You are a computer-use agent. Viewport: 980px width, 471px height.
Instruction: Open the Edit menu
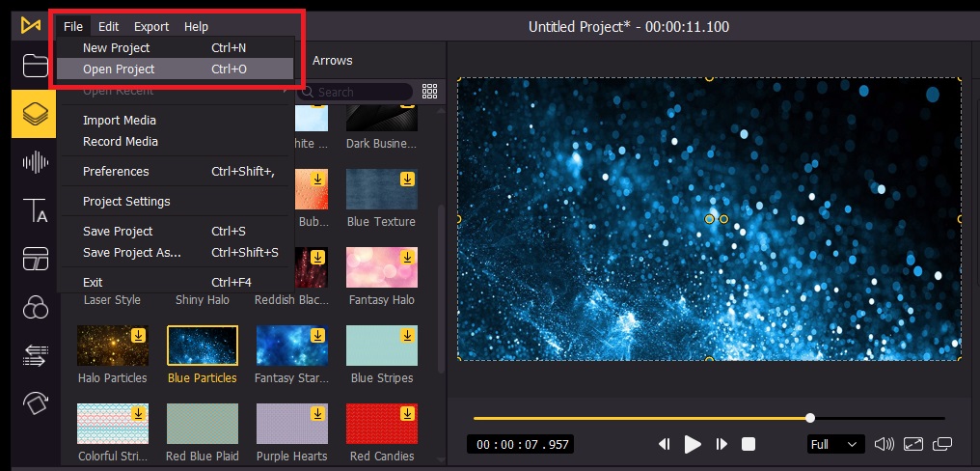109,26
